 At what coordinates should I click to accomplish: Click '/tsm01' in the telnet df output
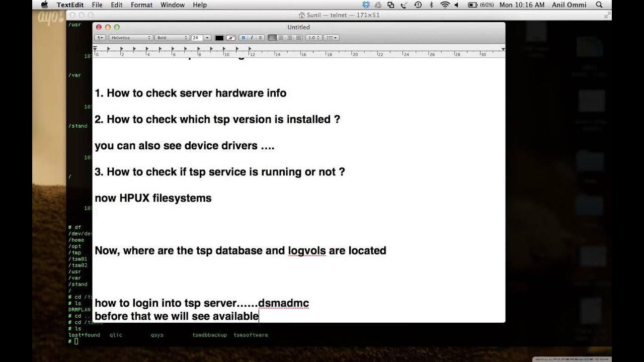(78, 259)
